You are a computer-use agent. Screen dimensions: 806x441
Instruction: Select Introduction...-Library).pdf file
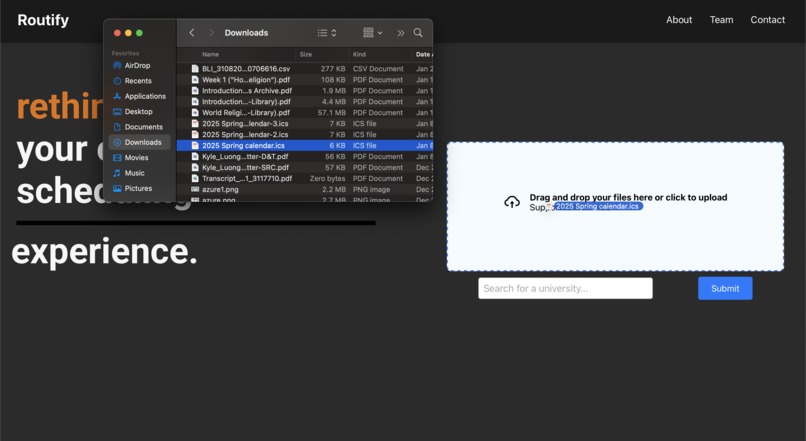pos(305,102)
